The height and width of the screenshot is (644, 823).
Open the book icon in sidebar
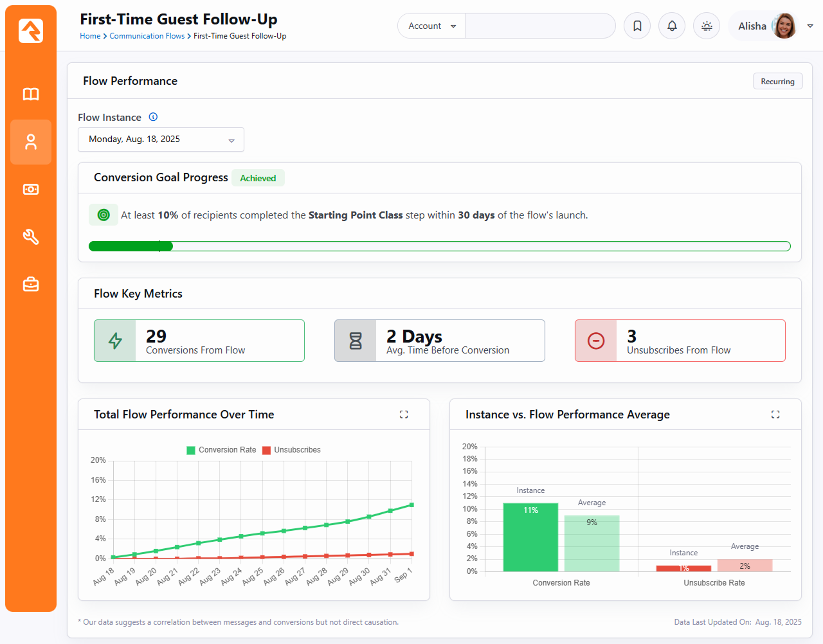(x=31, y=94)
